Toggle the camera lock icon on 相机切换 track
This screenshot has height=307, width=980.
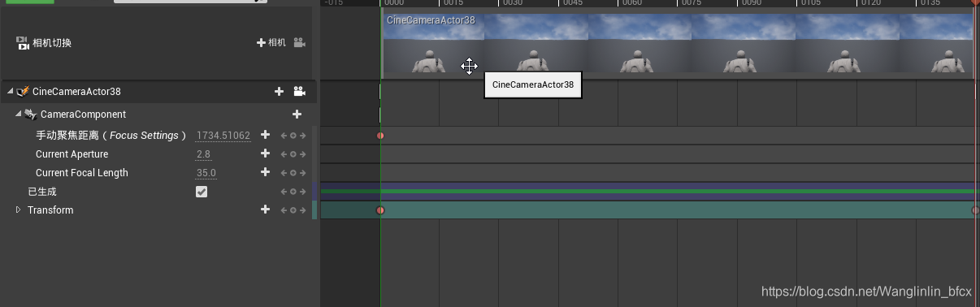coord(300,42)
